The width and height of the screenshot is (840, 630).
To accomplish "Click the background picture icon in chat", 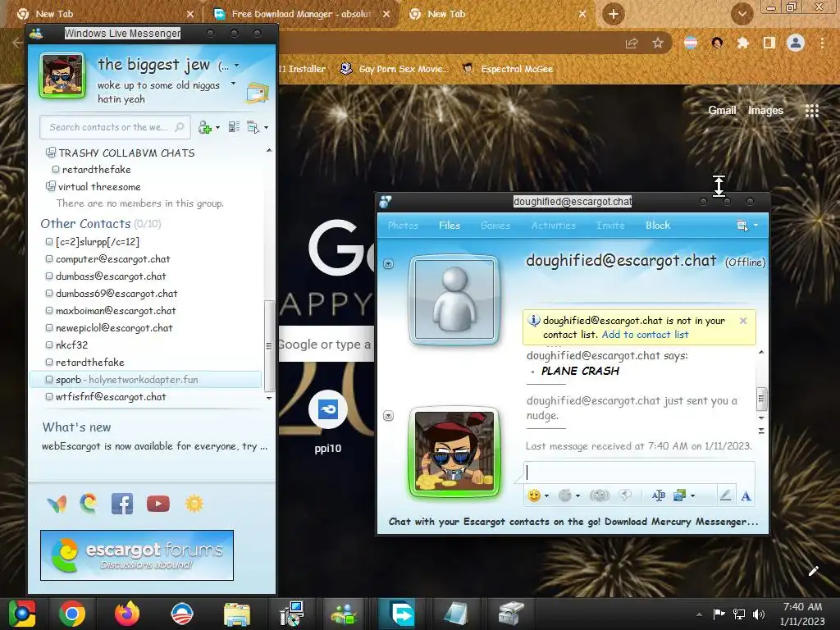I will [x=680, y=495].
